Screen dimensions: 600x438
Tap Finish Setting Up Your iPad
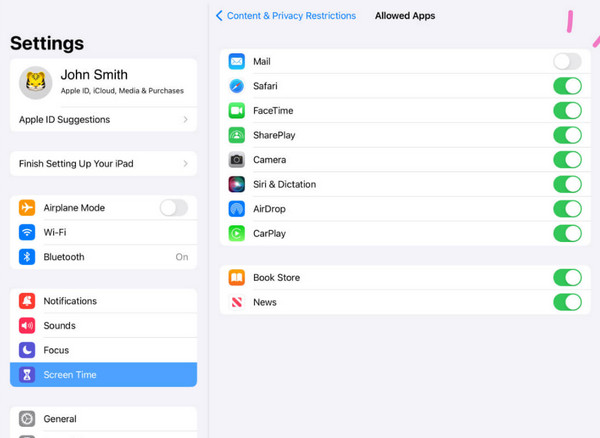tap(103, 164)
